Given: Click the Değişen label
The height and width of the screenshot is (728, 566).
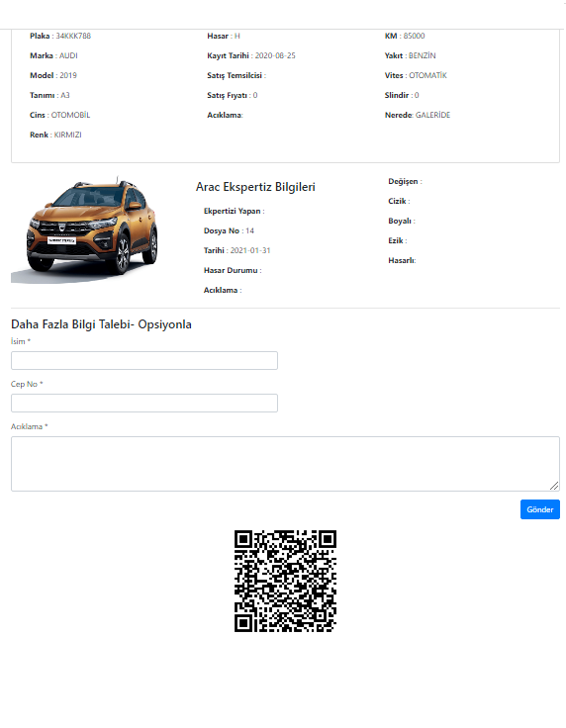Looking at the screenshot, I should click(403, 182).
